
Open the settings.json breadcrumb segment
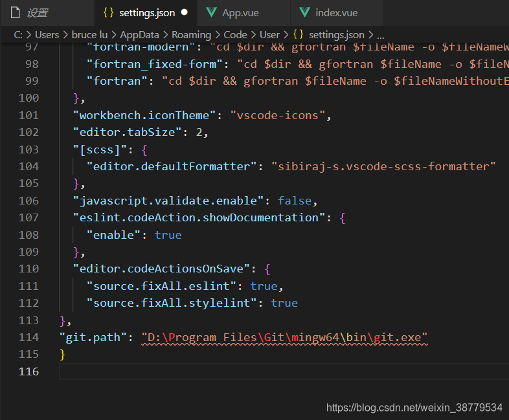(337, 35)
